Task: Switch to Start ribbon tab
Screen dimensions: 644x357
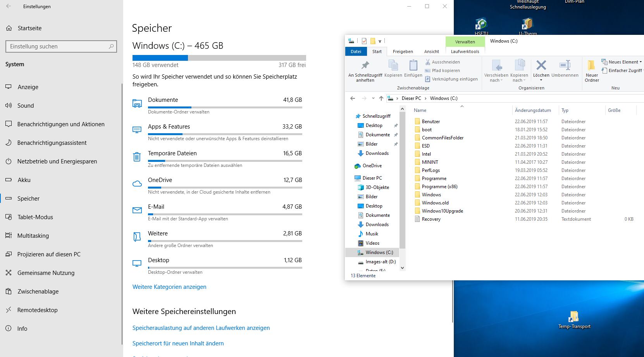Action: tap(377, 51)
